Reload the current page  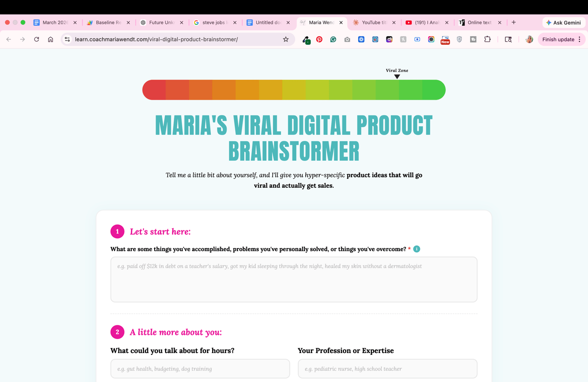point(37,39)
